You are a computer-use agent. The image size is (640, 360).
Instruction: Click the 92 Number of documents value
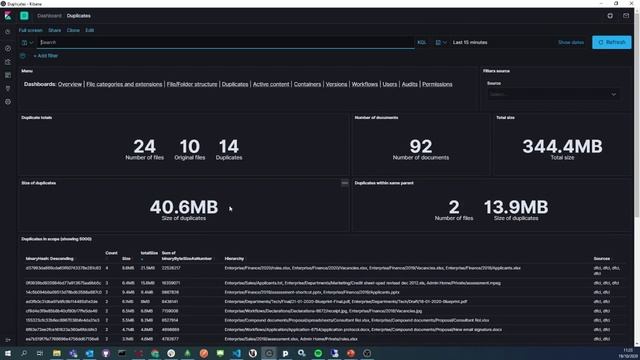421,146
